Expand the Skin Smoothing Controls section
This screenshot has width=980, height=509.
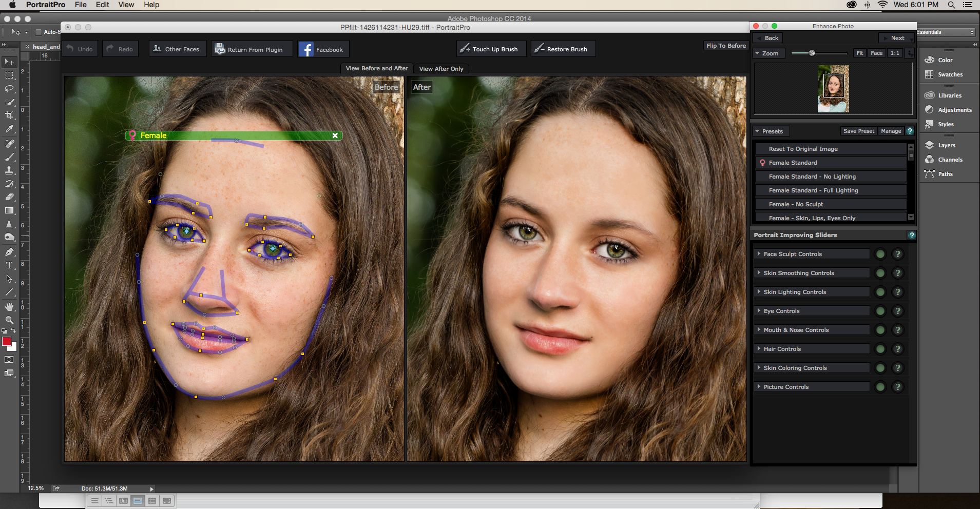tap(812, 273)
